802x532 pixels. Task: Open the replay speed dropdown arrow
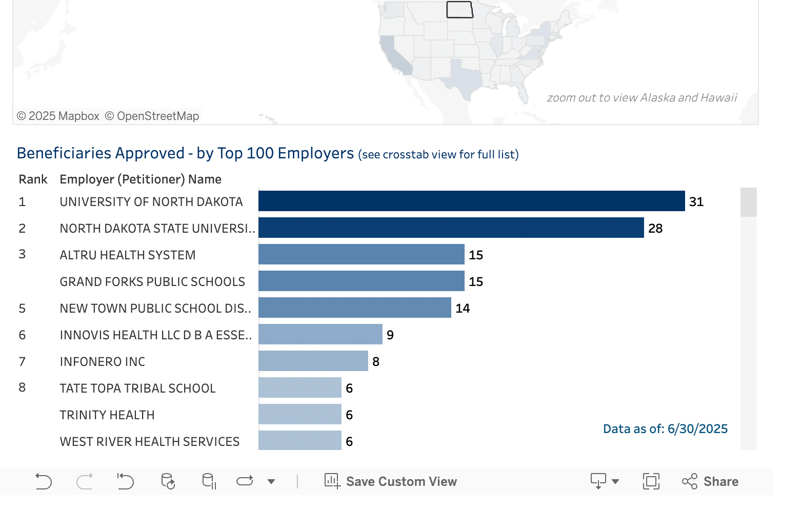coord(271,481)
